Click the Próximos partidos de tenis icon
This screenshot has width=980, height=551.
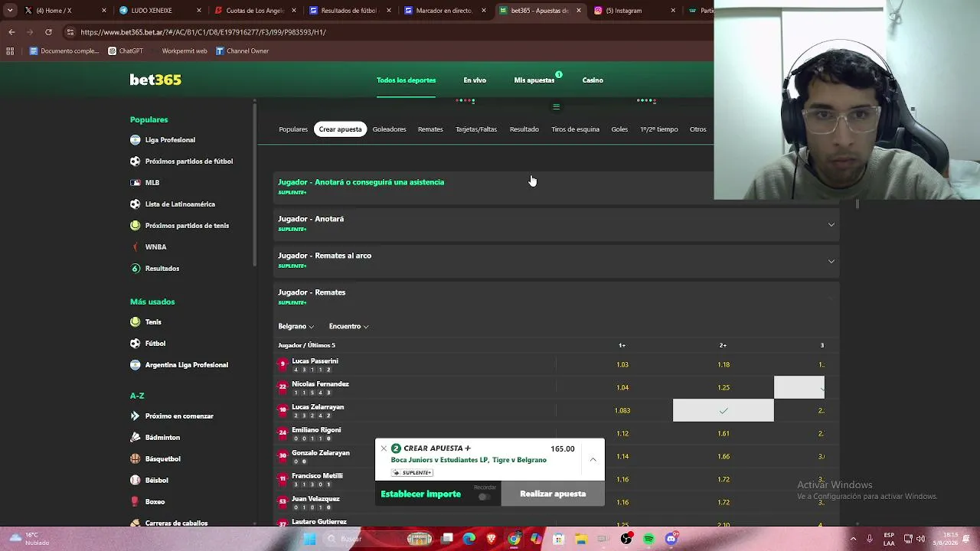(x=136, y=226)
